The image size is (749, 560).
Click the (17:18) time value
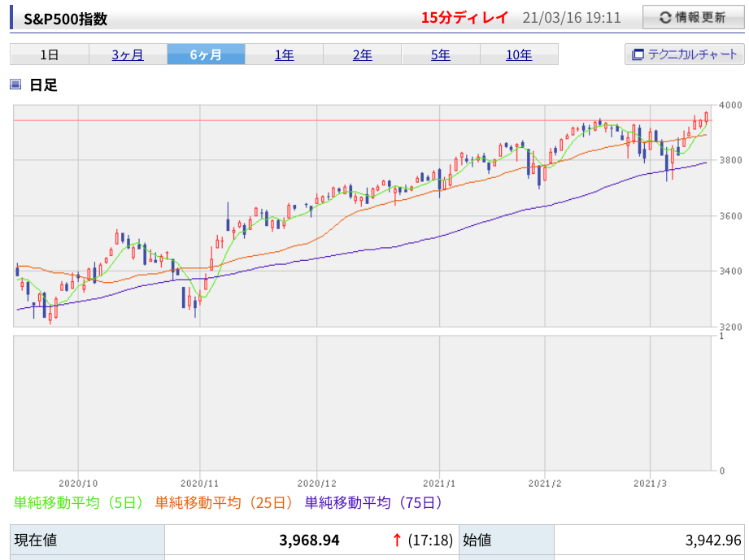coord(430,540)
